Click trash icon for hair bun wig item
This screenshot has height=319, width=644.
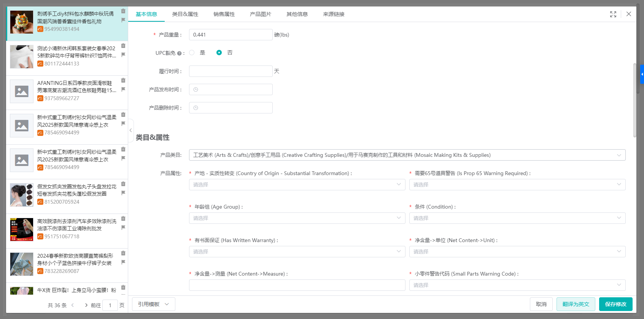pyautogui.click(x=123, y=184)
